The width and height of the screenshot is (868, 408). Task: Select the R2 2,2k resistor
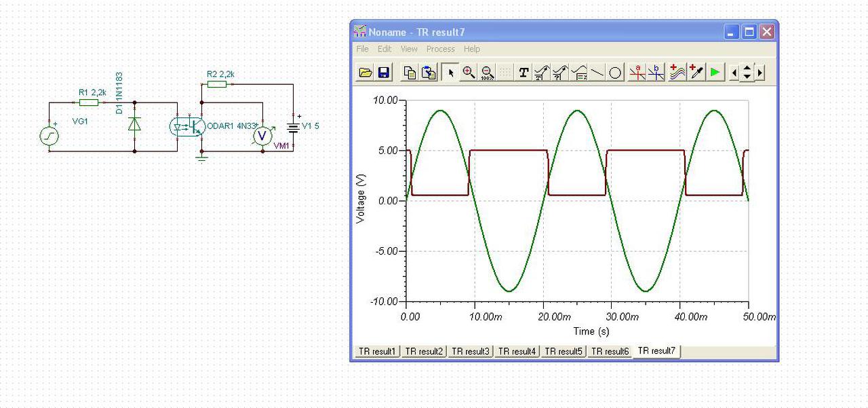tap(217, 84)
